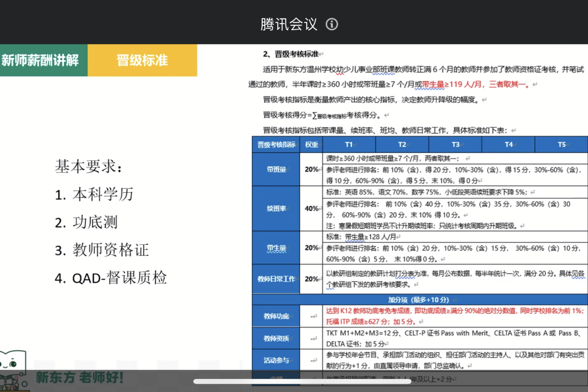
Task: Tap the meeting info icon beside 腾讯会议
Action: [332, 24]
